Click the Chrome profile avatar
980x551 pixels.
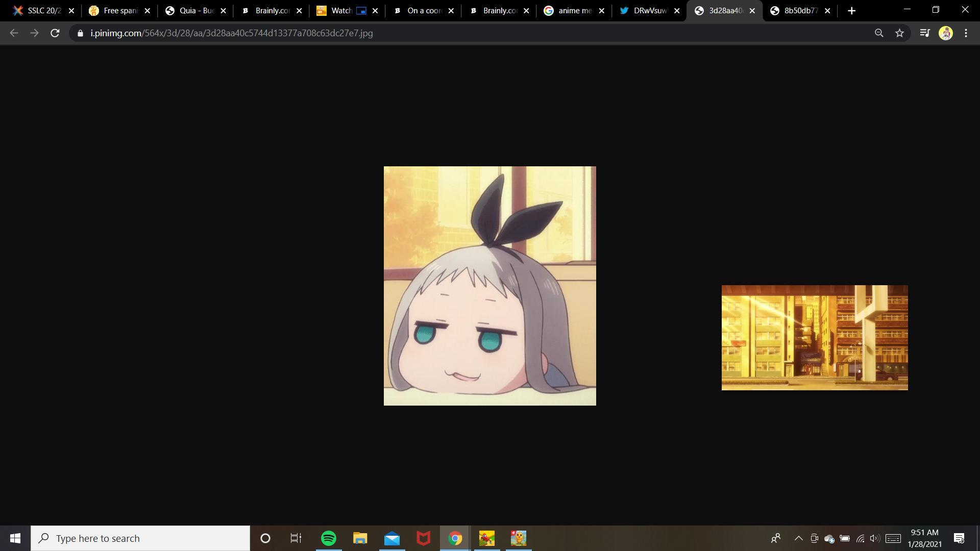[945, 33]
